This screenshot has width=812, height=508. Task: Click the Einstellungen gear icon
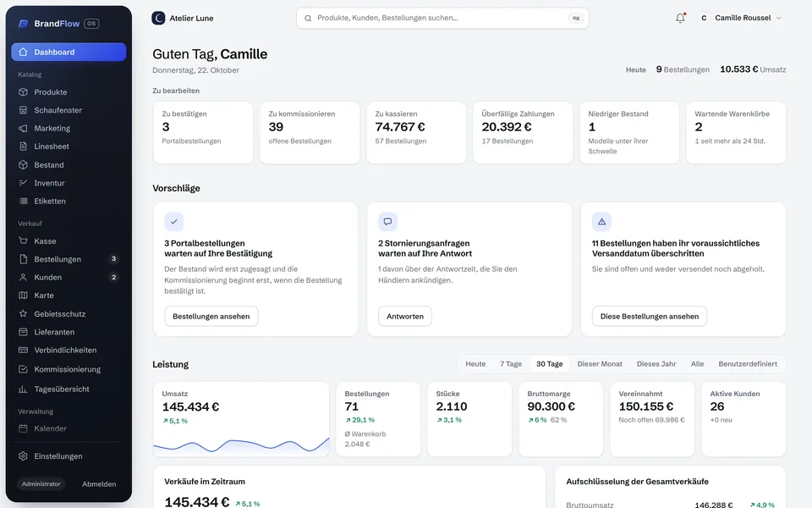[23, 456]
